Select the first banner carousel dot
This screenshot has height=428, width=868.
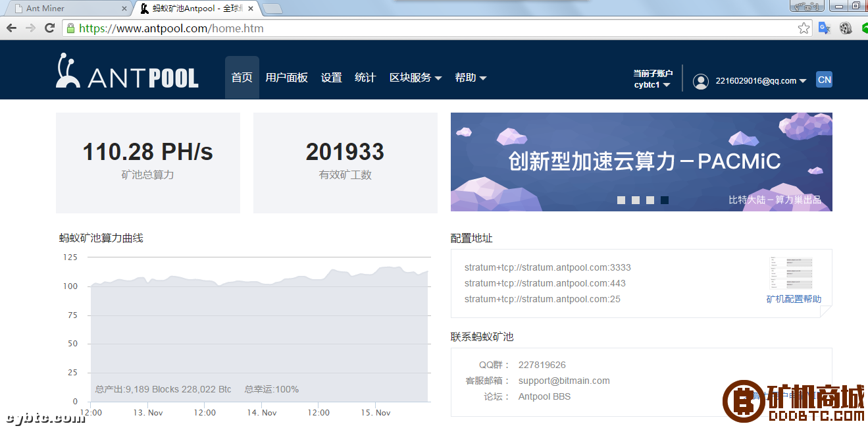pyautogui.click(x=621, y=200)
